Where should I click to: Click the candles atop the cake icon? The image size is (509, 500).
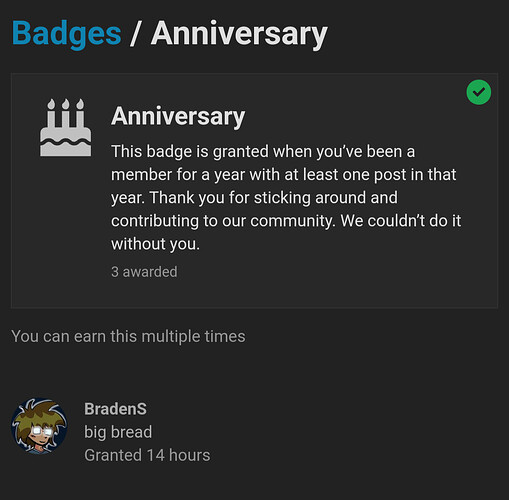coord(66,112)
